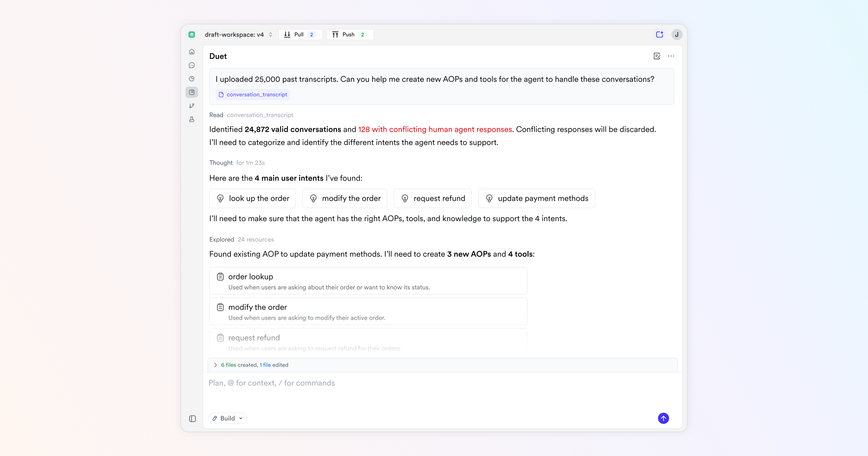Click the Pull button
This screenshot has width=868, height=456.
pos(300,34)
